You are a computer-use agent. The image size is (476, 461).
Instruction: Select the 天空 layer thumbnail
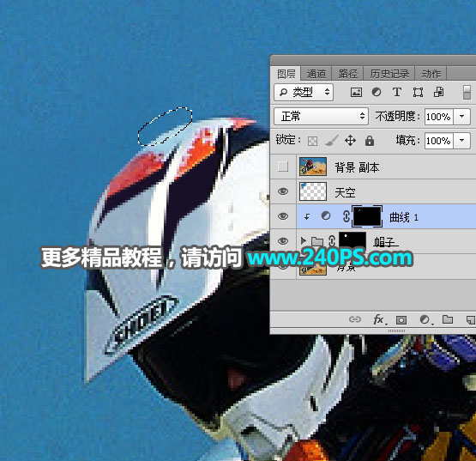pos(313,191)
